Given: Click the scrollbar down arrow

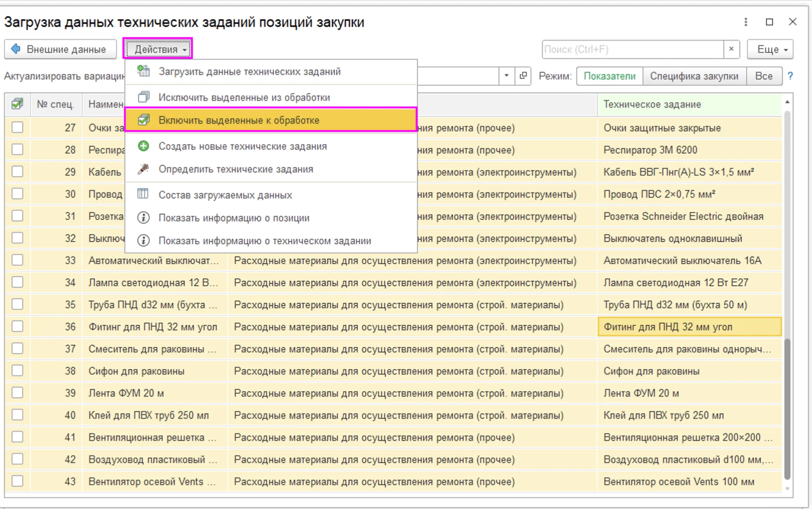Looking at the screenshot, I should (x=787, y=488).
